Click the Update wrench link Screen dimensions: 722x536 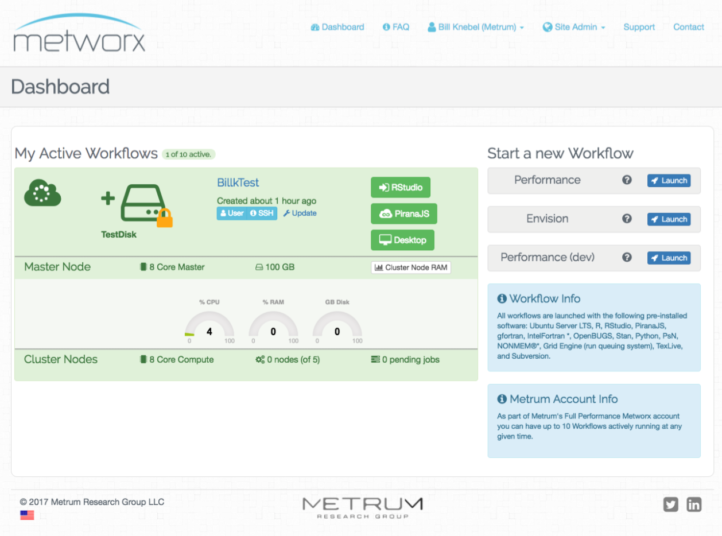pos(300,213)
